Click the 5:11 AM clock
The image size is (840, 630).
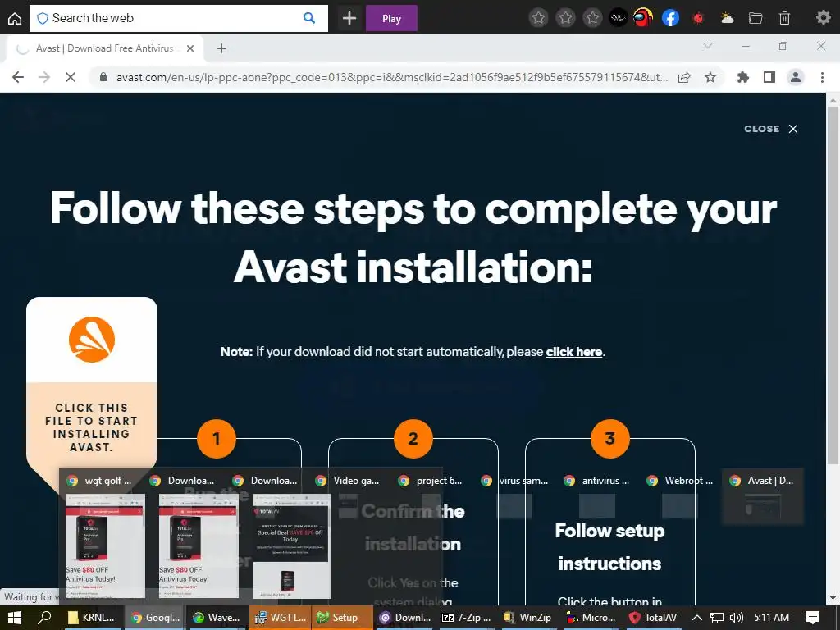point(771,618)
